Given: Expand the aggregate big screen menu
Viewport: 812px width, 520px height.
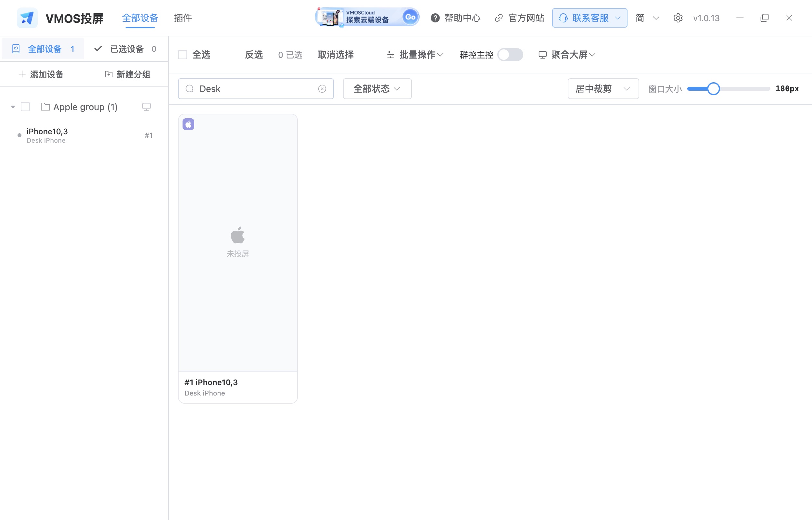Looking at the screenshot, I should point(567,55).
